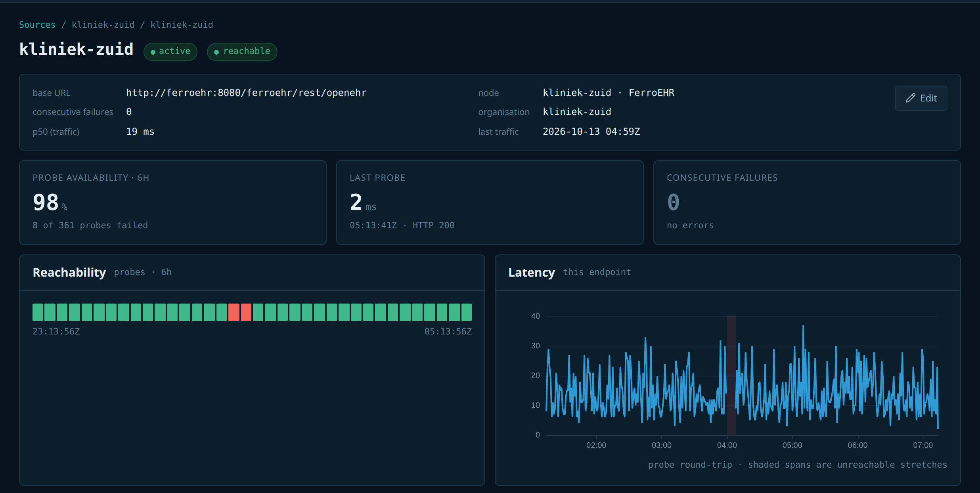The height and width of the screenshot is (493, 980).
Task: Click the 98% probe availability figure
Action: (50, 202)
